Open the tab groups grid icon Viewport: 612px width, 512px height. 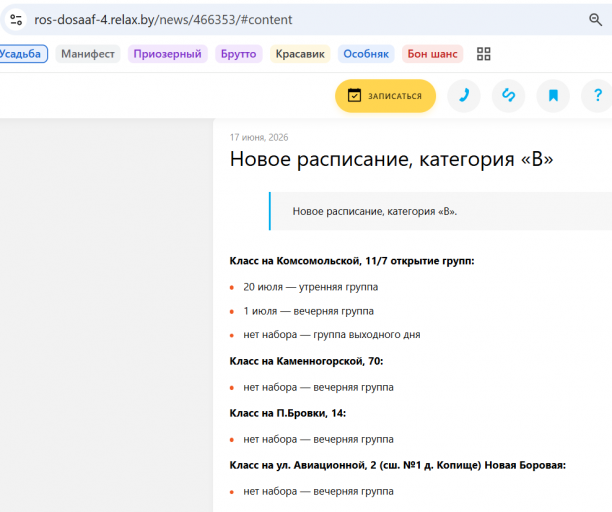click(x=484, y=54)
